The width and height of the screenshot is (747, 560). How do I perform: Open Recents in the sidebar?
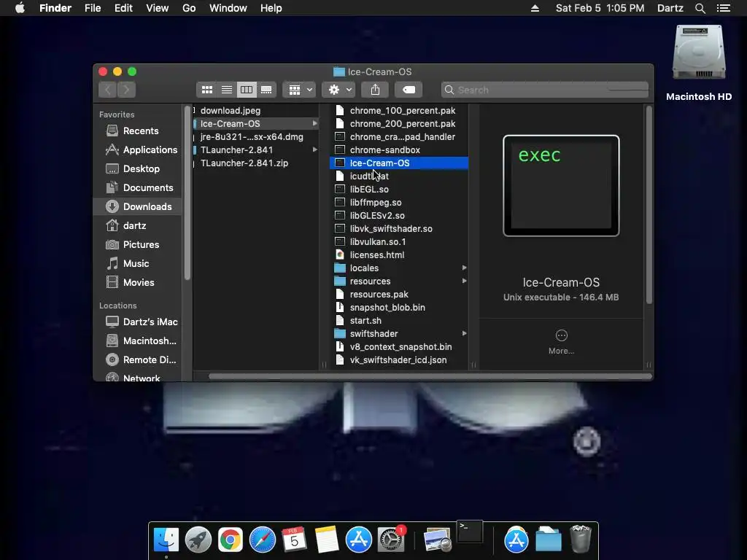tap(138, 131)
